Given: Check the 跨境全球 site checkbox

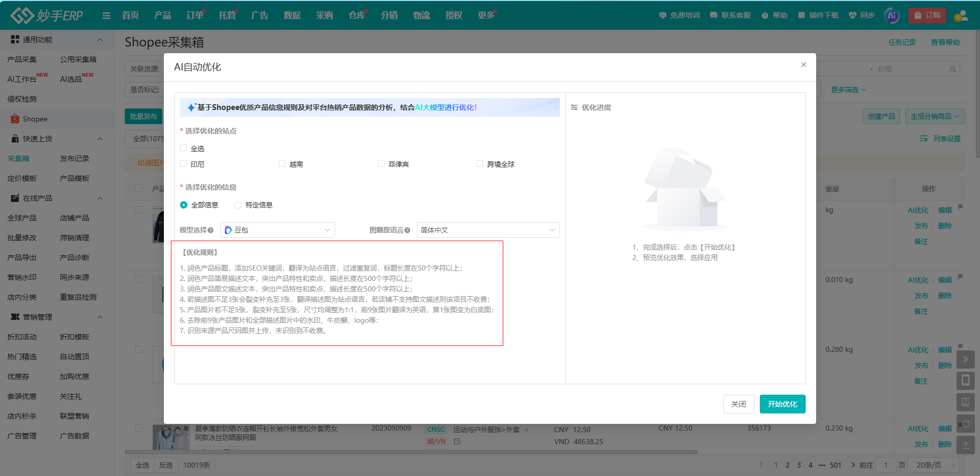Looking at the screenshot, I should (480, 164).
